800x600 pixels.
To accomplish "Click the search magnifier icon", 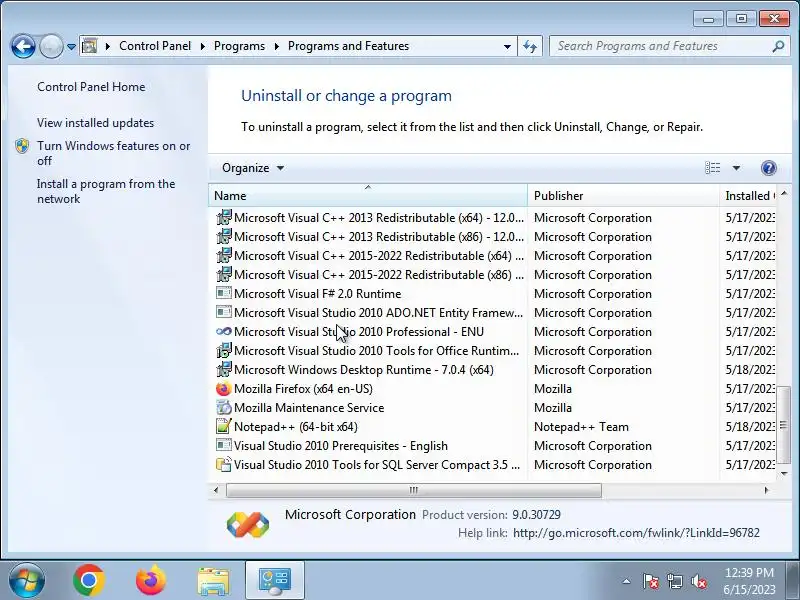I will coord(778,46).
